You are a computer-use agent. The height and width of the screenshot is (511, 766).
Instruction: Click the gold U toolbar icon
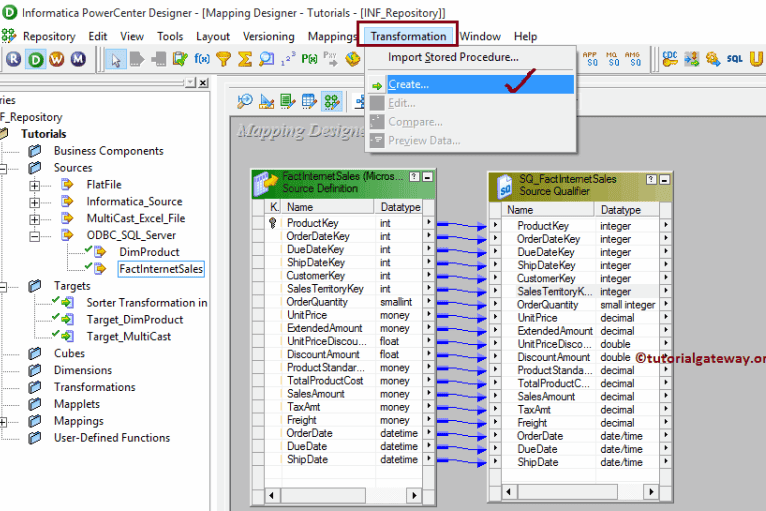756,59
